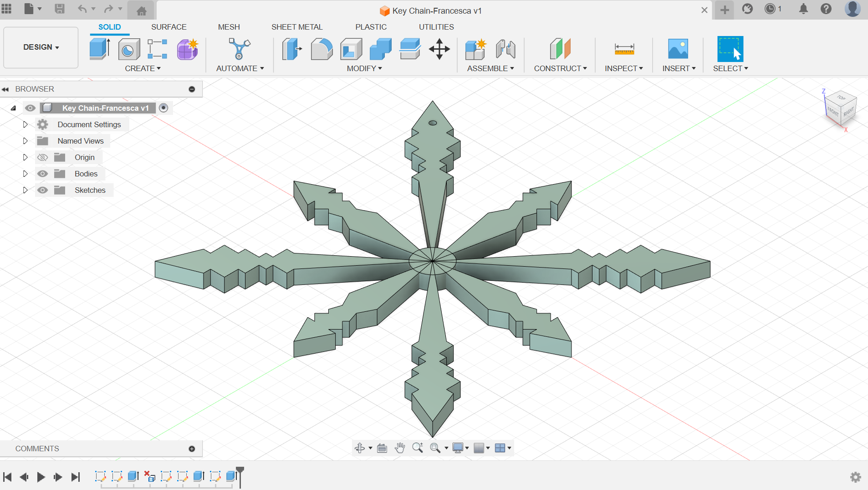Select the Joint tool icon
This screenshot has width=868, height=490.
coord(505,49)
